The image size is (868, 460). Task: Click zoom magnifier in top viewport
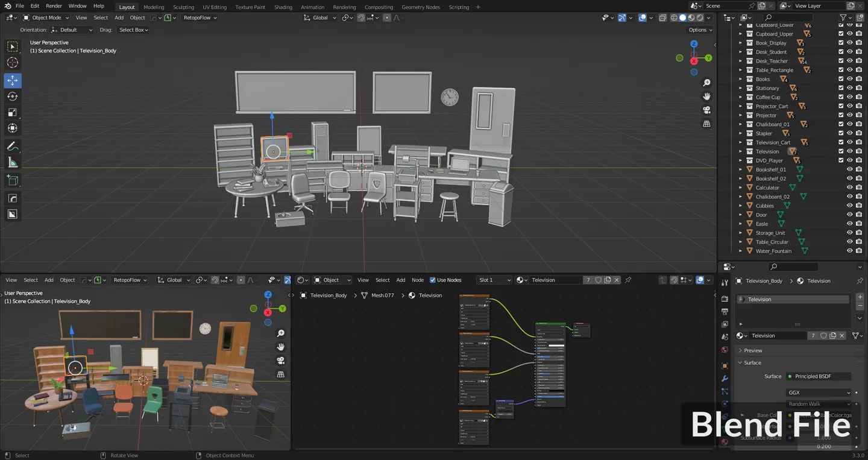[707, 83]
